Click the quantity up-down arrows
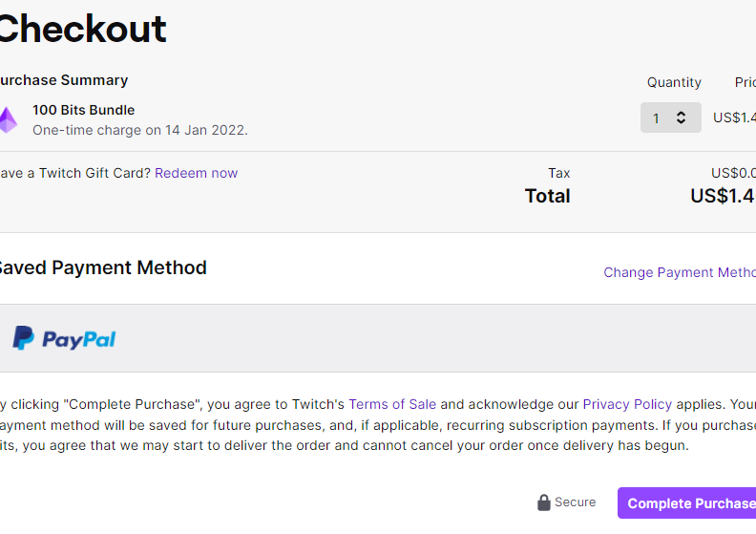756x534 pixels. tap(681, 117)
